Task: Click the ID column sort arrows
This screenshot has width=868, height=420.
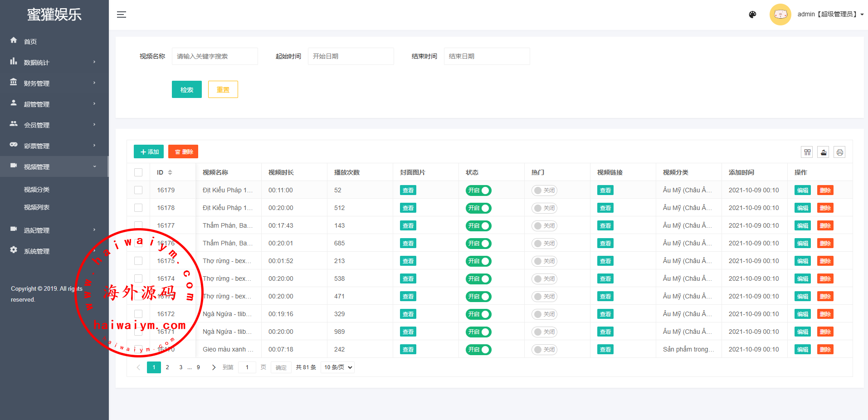Action: pos(170,172)
